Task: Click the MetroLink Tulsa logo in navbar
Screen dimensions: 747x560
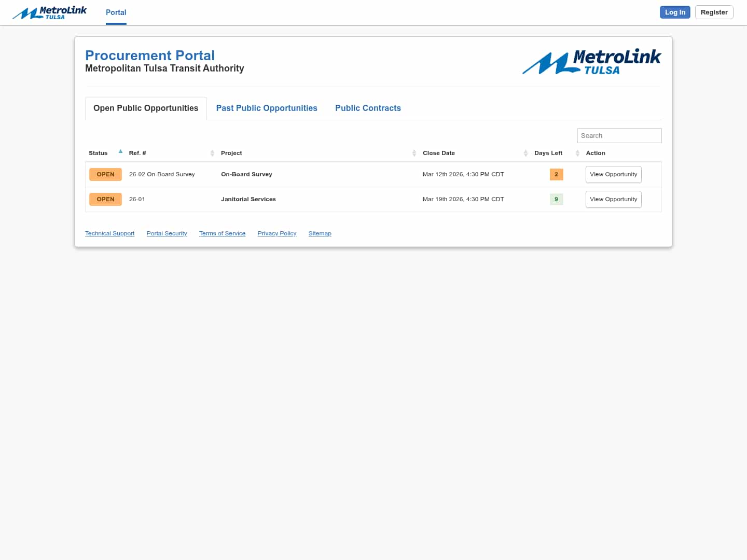Action: coord(50,12)
